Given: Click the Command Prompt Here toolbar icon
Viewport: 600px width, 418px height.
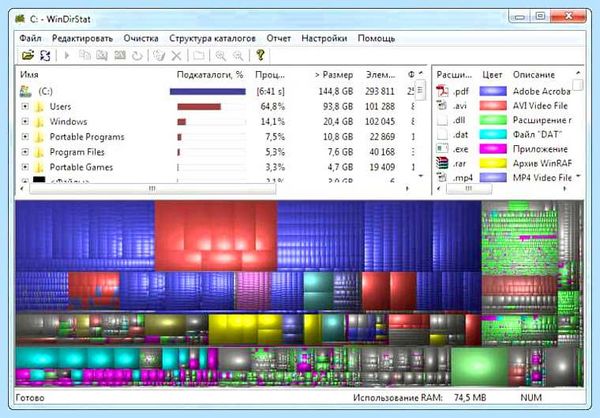Looking at the screenshot, I should [x=120, y=56].
